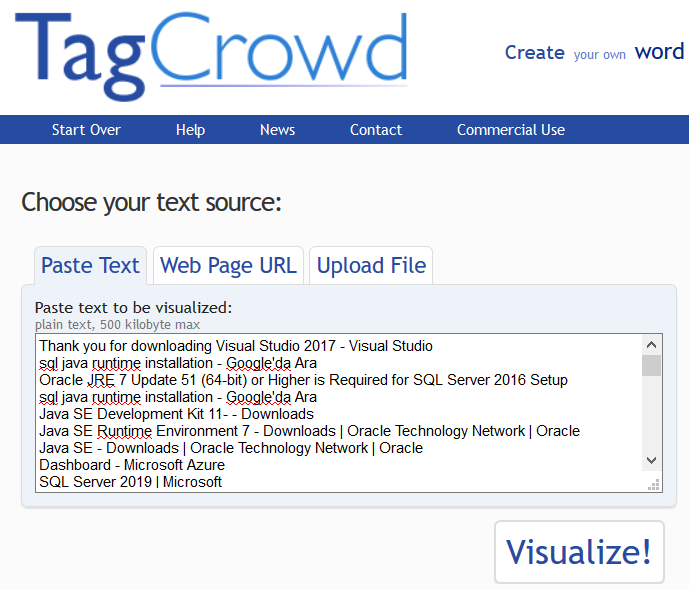The image size is (689, 589).
Task: Click the 'Choose your text source:' heading
Action: click(151, 203)
